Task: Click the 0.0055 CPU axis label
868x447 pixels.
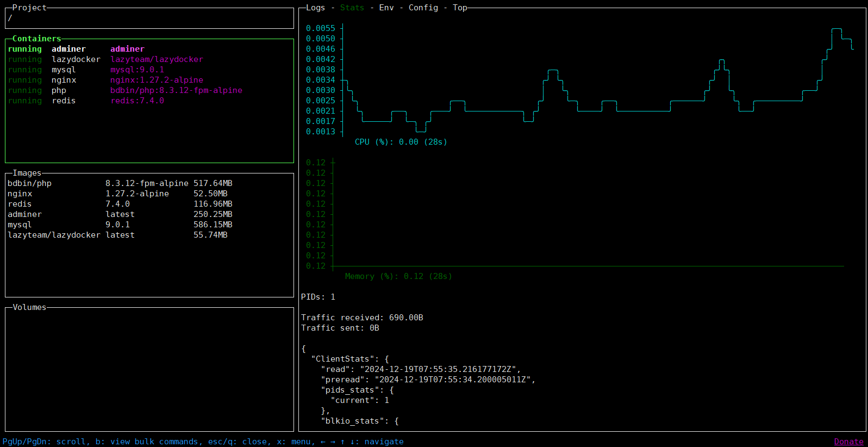Action: 321,28
